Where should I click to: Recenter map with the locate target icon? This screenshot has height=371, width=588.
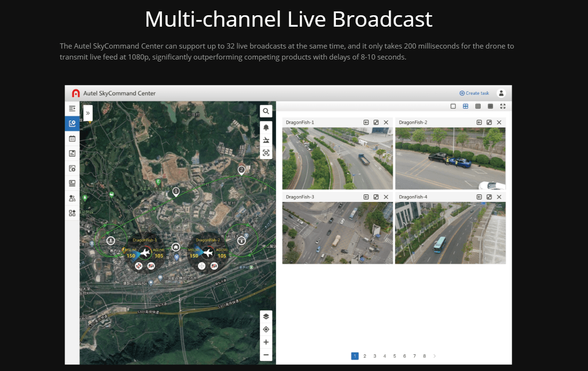tap(266, 330)
